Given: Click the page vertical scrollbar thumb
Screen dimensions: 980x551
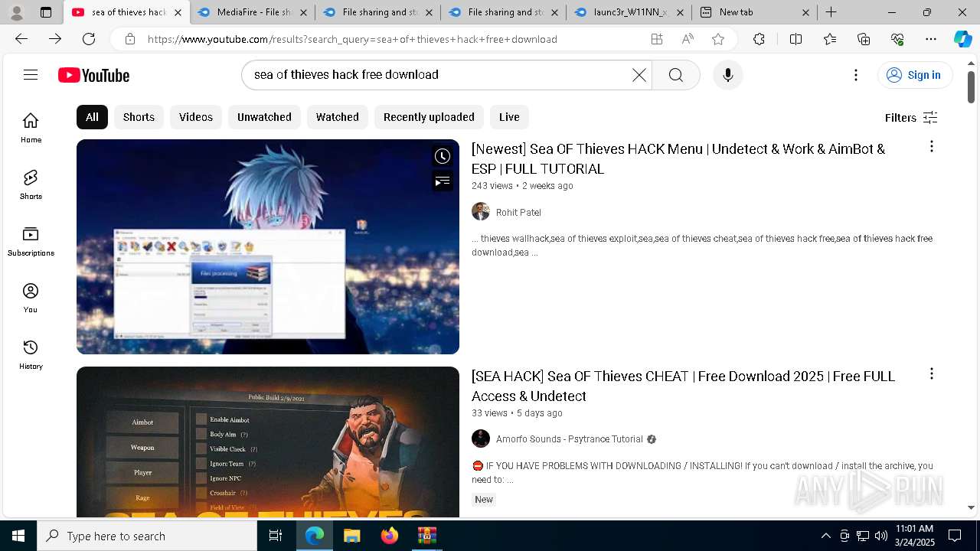Looking at the screenshot, I should (971, 86).
